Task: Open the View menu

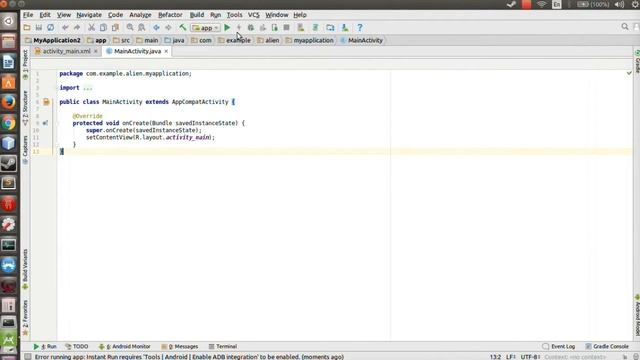Action: pos(64,15)
